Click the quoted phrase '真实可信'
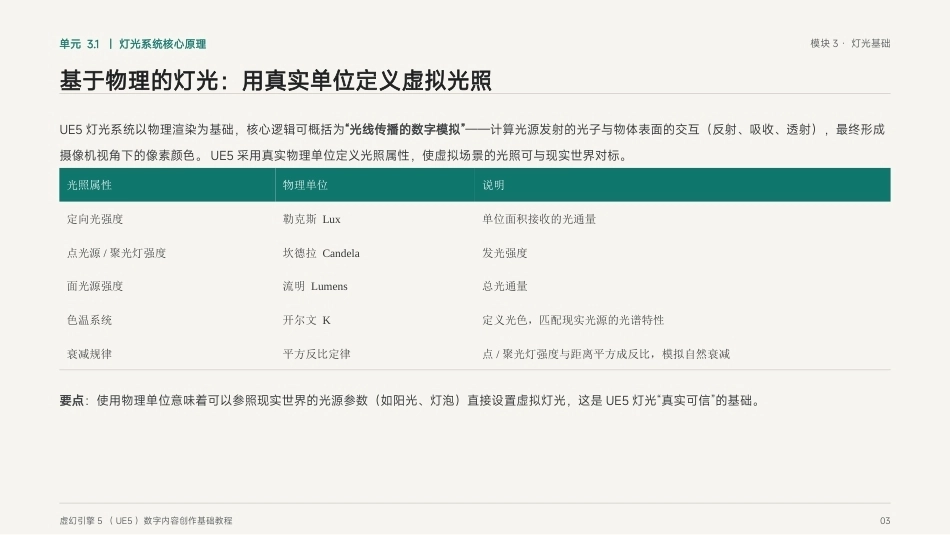950x535 pixels. 685,400
